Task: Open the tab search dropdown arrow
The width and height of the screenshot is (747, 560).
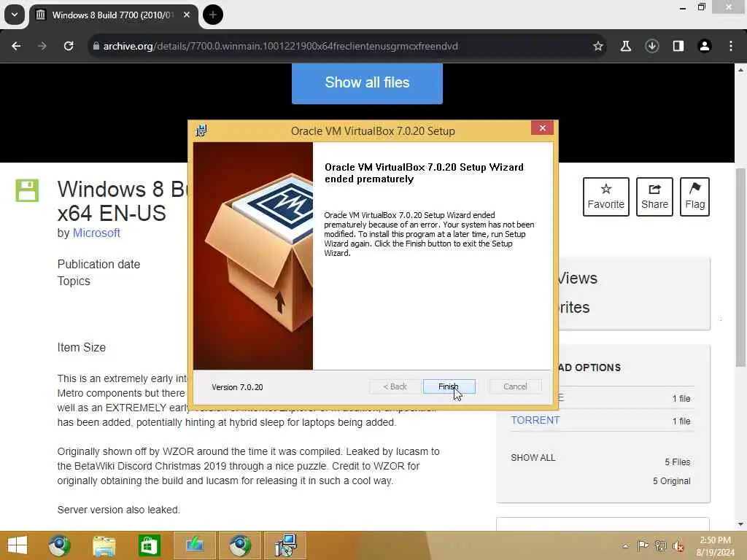Action: [x=15, y=15]
